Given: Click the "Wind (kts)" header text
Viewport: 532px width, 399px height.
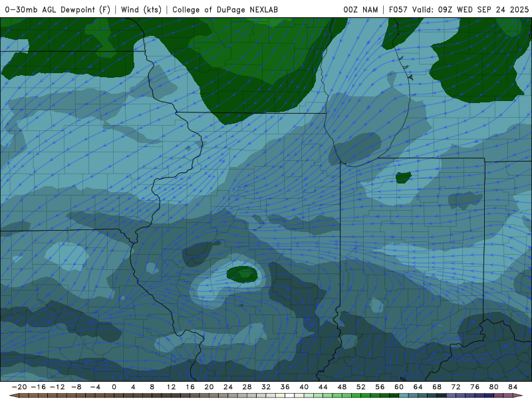Looking at the screenshot, I should pos(141,9).
